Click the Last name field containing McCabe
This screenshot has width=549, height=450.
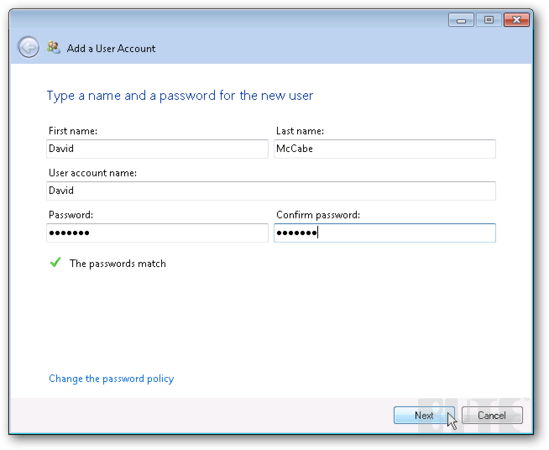tap(385, 149)
